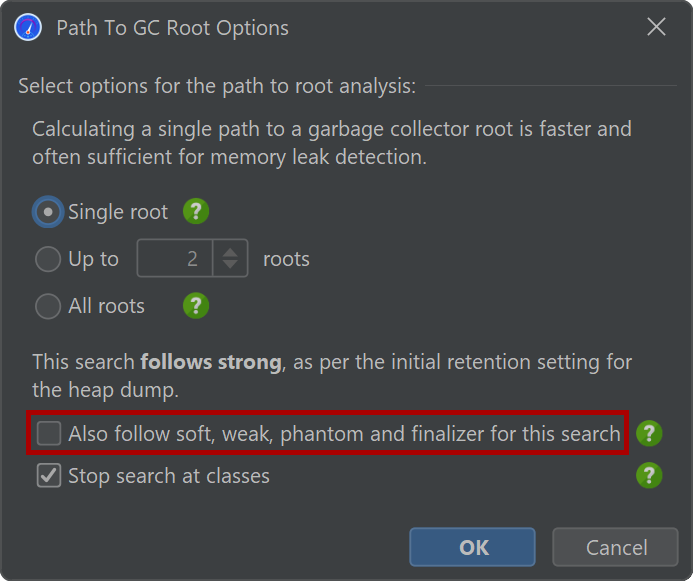Click the 'roots' label after the spinner

click(286, 259)
